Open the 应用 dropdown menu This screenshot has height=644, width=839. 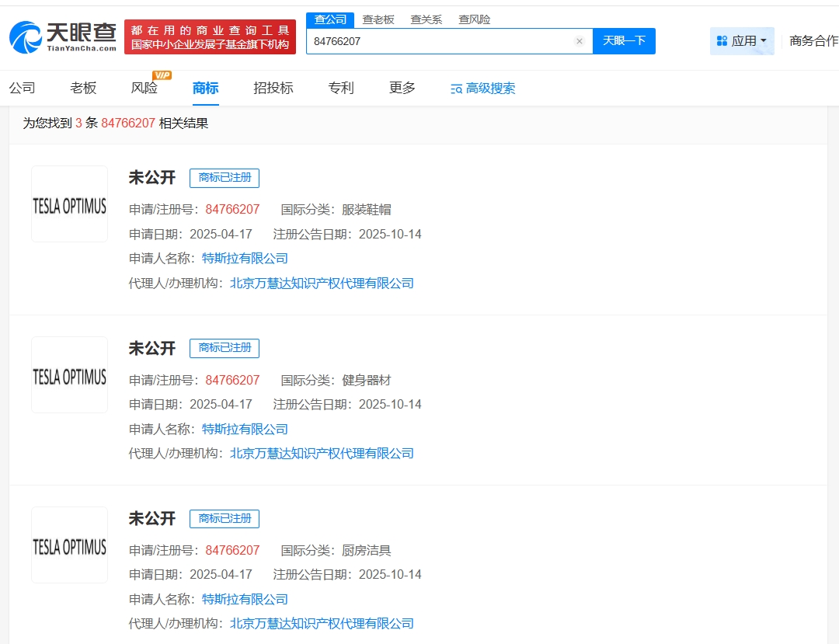click(748, 40)
